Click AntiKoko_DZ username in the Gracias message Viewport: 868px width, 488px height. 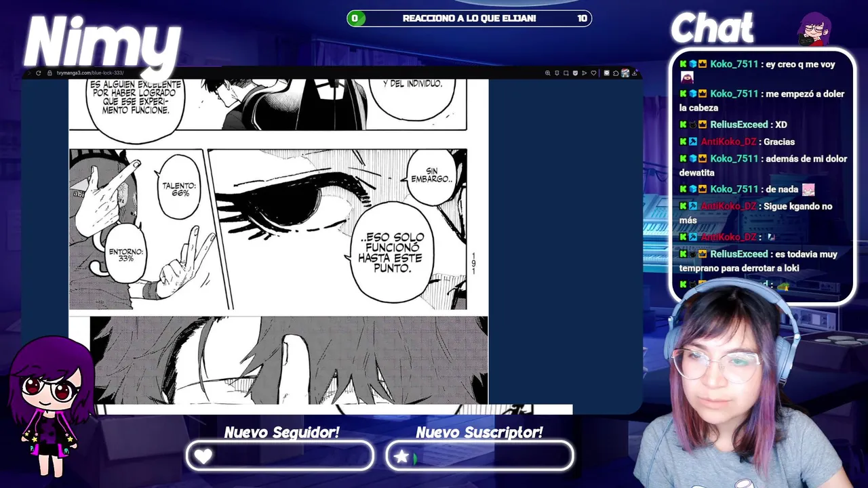pyautogui.click(x=728, y=142)
